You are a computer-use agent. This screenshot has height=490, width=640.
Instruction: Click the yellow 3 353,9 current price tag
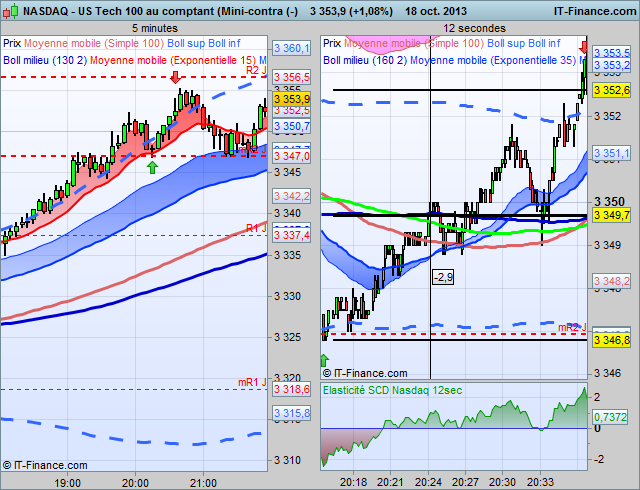point(291,99)
